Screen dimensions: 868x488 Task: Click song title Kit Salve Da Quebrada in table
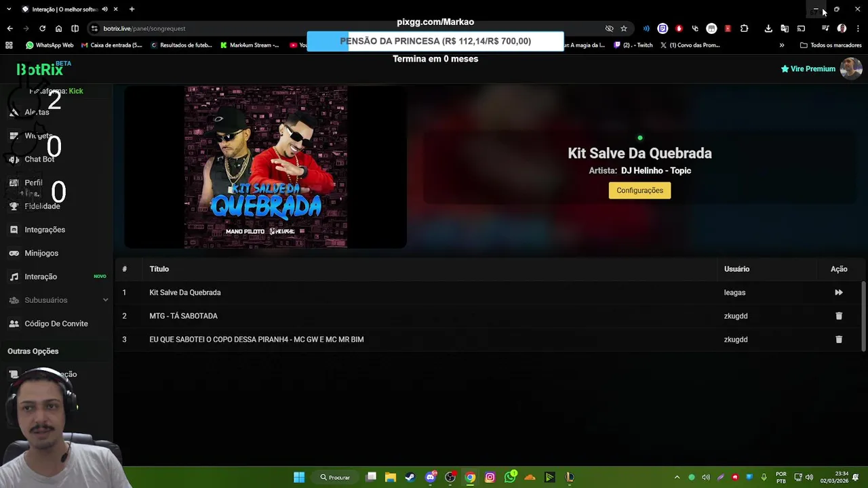coord(185,293)
